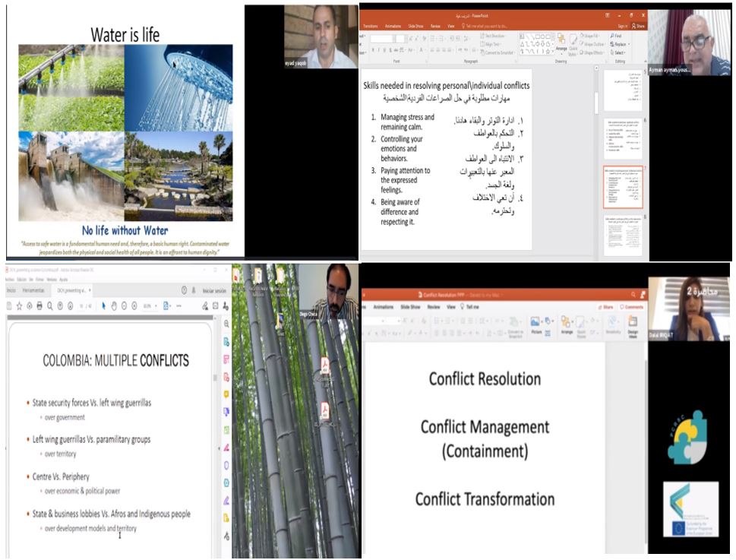Click the magnifier search icon in Acrobat's toolbar
Screen dimensions: 736x560
point(50,306)
